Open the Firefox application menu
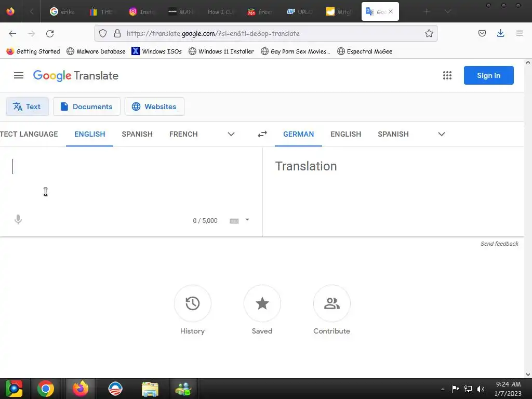 pyautogui.click(x=520, y=33)
